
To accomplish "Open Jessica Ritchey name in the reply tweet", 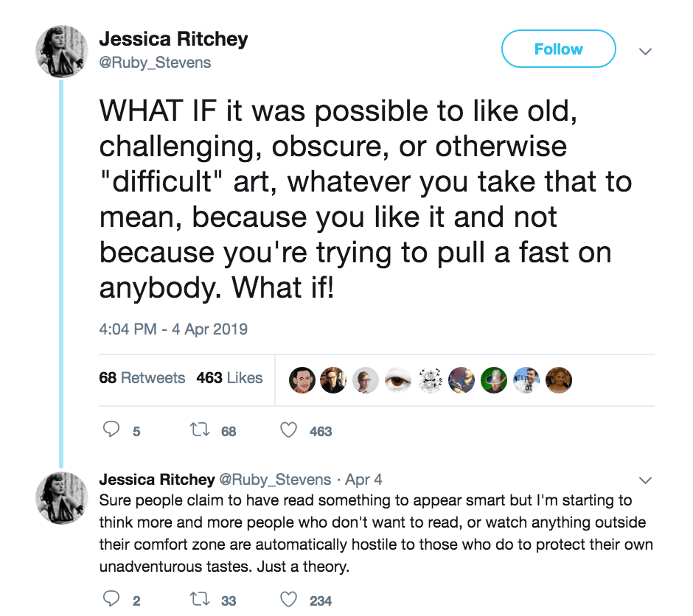I will 157,480.
